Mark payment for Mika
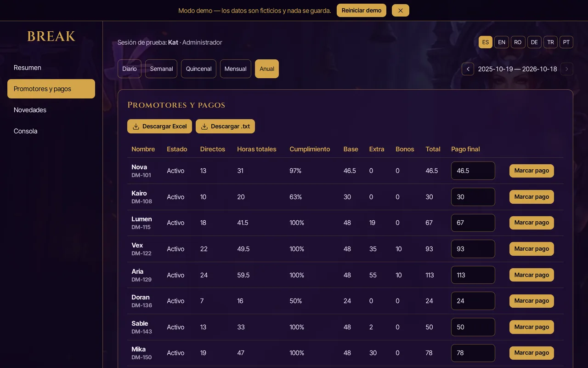Viewport: 588px width, 368px height. 531,353
